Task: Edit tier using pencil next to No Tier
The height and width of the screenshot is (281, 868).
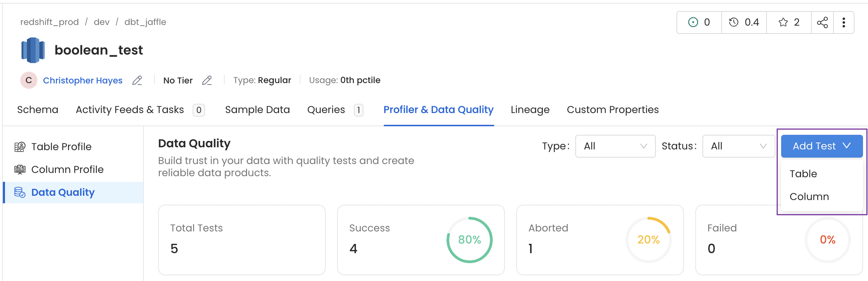Action: click(x=207, y=81)
